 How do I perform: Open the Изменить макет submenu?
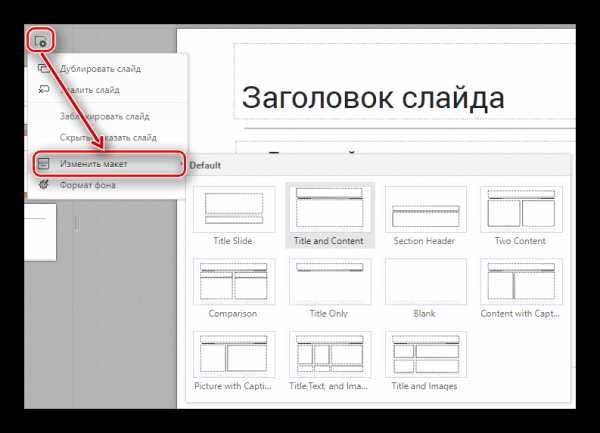click(109, 164)
